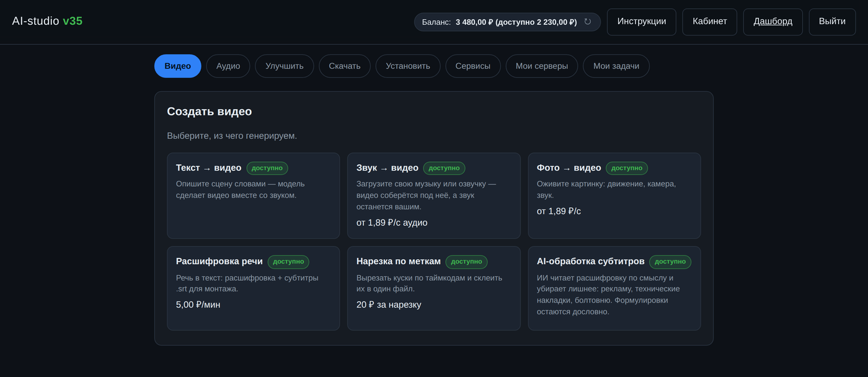The width and height of the screenshot is (868, 377).
Task: Show the Мои задачи tab
Action: tap(616, 66)
